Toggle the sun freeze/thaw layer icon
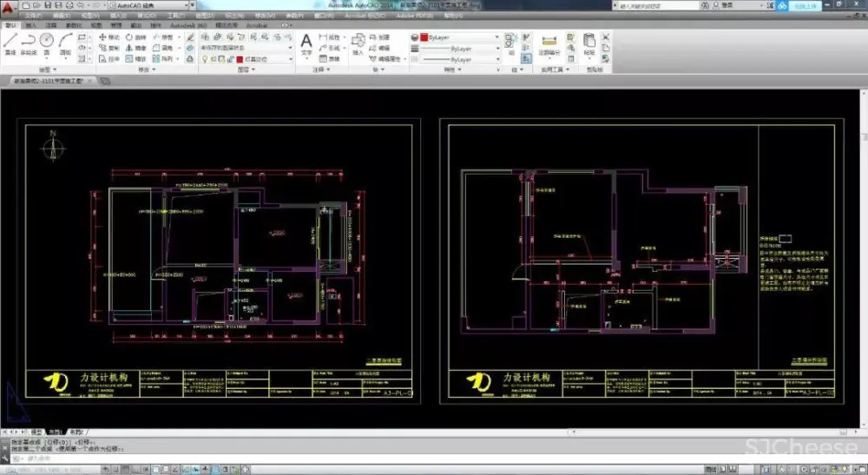 point(213,59)
